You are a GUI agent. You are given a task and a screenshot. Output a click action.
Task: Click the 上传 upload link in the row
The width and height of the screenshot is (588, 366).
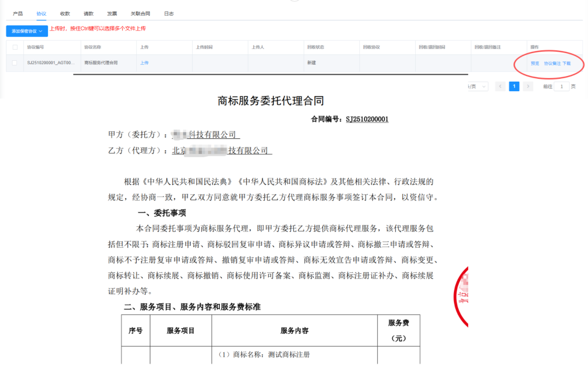click(145, 63)
